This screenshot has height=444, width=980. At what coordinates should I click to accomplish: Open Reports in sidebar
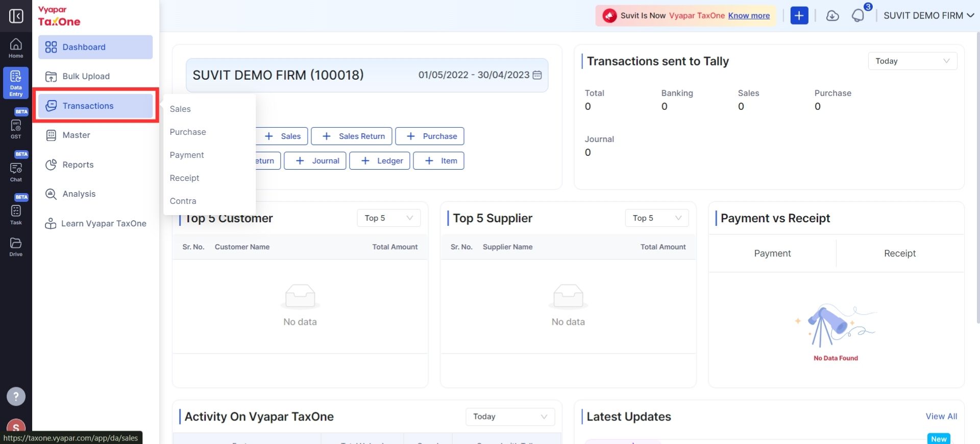[95, 165]
